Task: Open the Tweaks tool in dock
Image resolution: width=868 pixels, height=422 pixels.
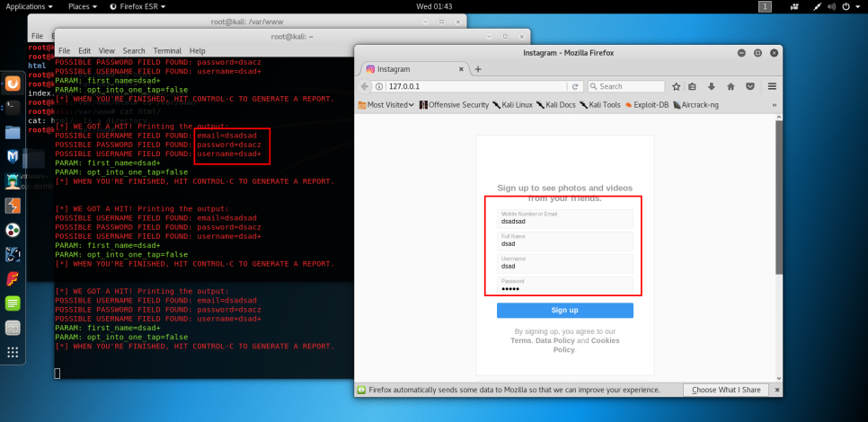Action: [x=13, y=328]
